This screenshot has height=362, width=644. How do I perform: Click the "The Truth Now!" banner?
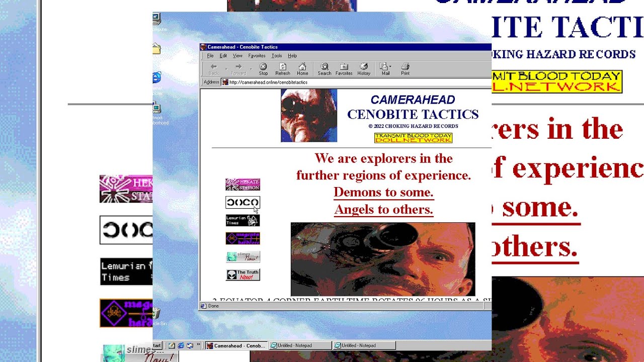243,275
